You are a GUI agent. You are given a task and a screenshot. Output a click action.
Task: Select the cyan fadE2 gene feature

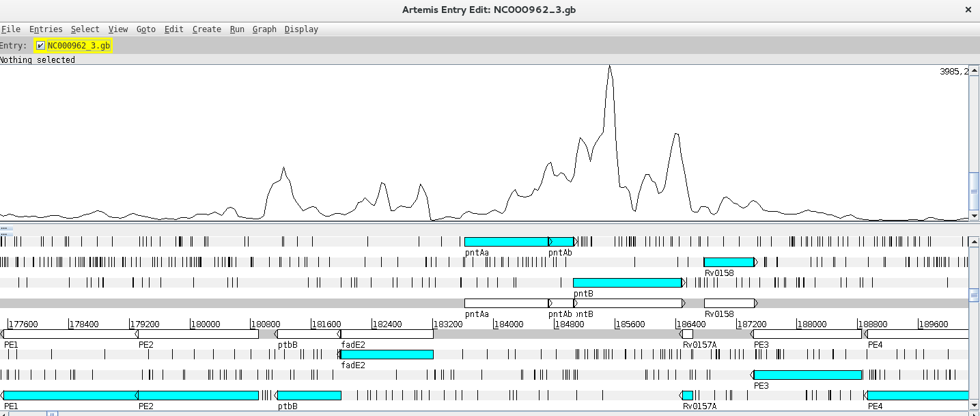click(x=387, y=355)
